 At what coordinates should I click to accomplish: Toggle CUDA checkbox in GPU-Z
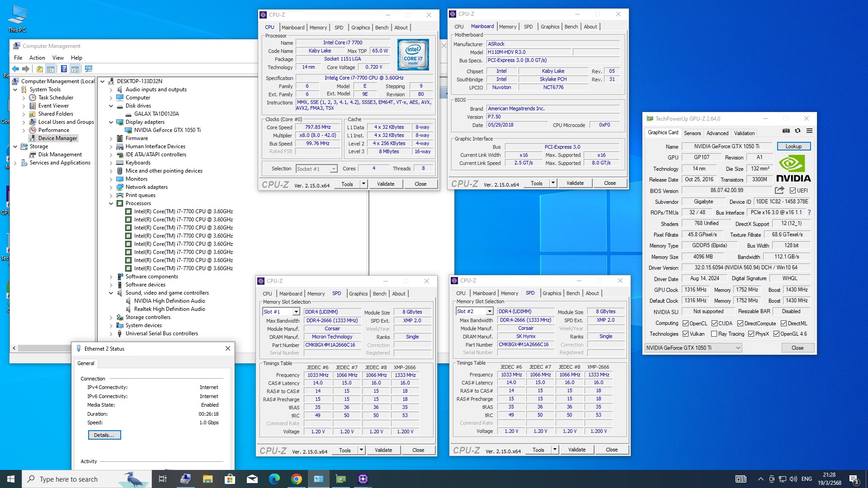[714, 324]
